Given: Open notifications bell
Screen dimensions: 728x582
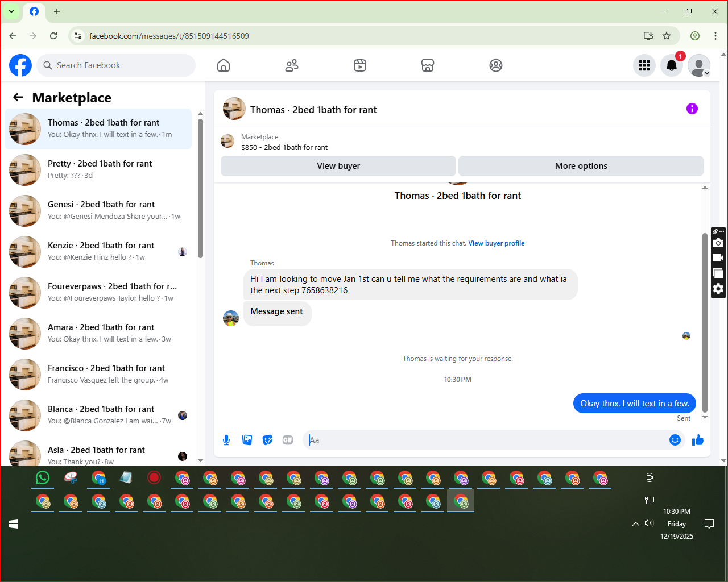Looking at the screenshot, I should click(x=672, y=65).
